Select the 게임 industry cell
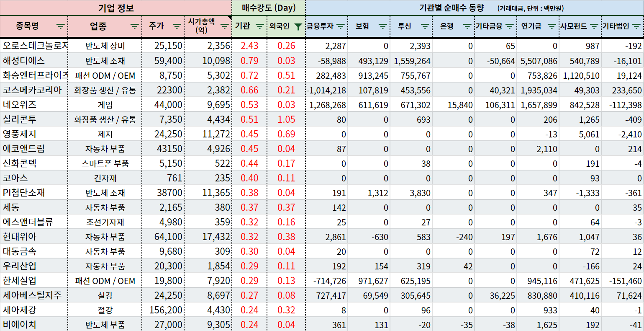The image size is (644, 331). coord(105,104)
